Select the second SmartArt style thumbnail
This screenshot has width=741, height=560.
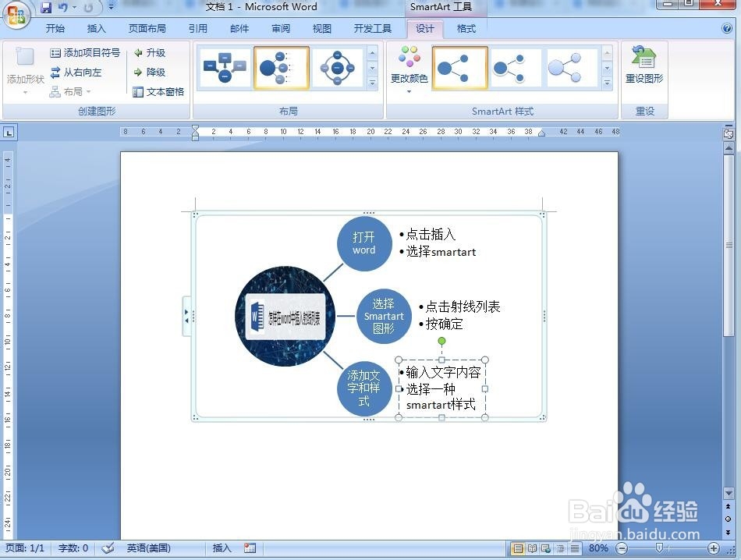click(x=516, y=68)
